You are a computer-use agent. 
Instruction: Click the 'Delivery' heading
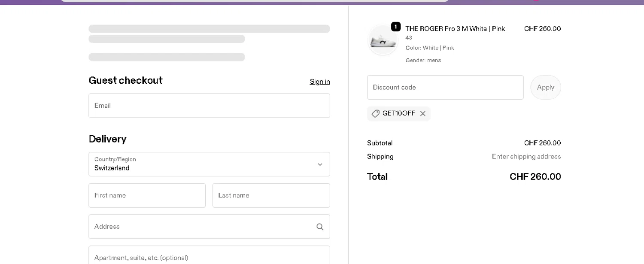(x=107, y=139)
